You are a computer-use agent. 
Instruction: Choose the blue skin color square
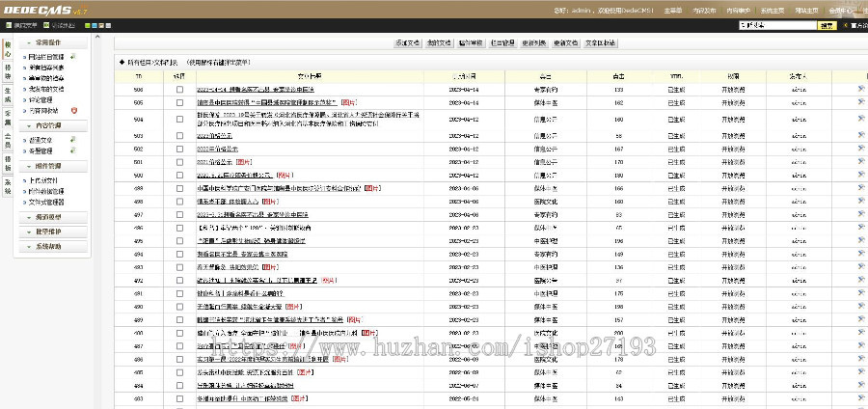95,25
